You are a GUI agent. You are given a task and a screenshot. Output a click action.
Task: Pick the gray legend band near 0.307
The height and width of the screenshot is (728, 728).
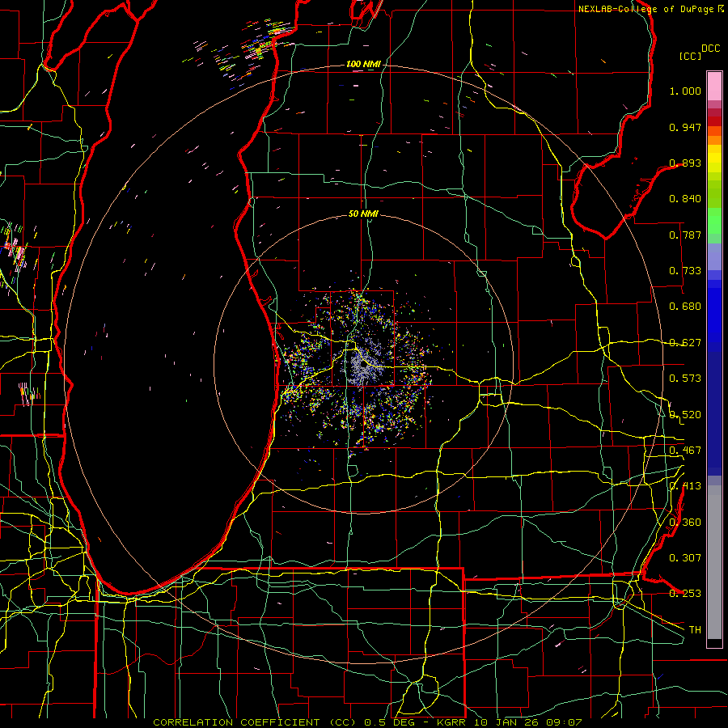click(714, 562)
